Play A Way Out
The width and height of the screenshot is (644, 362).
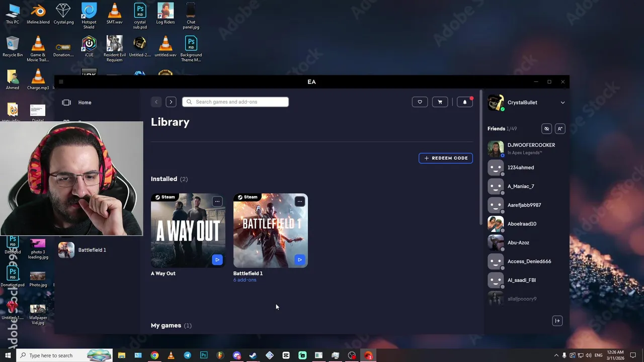pyautogui.click(x=217, y=260)
